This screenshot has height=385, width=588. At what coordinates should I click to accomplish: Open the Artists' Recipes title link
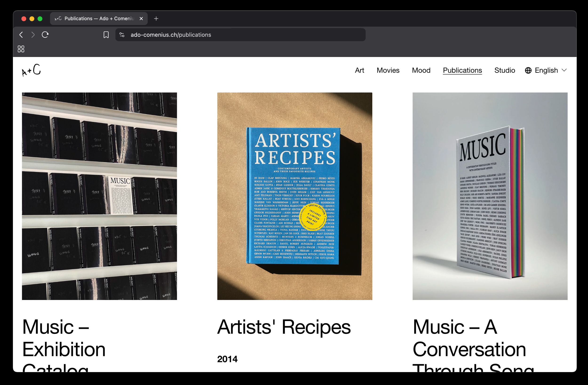(284, 327)
